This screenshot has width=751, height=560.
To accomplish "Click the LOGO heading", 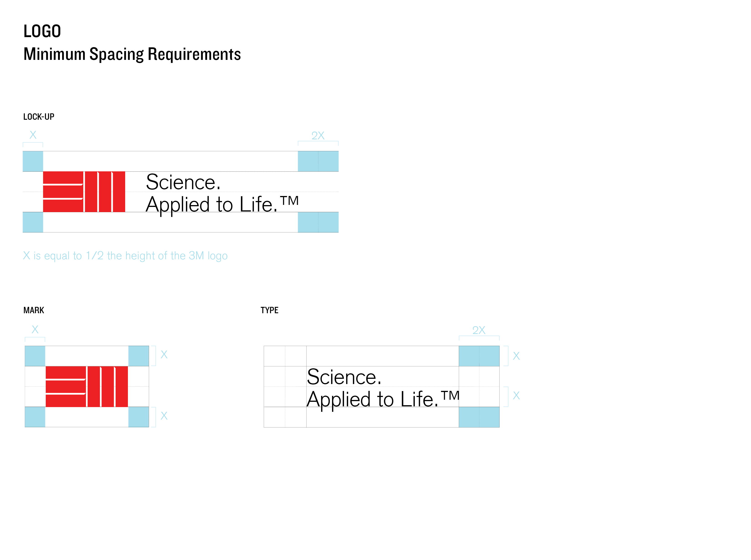I will 42,31.
